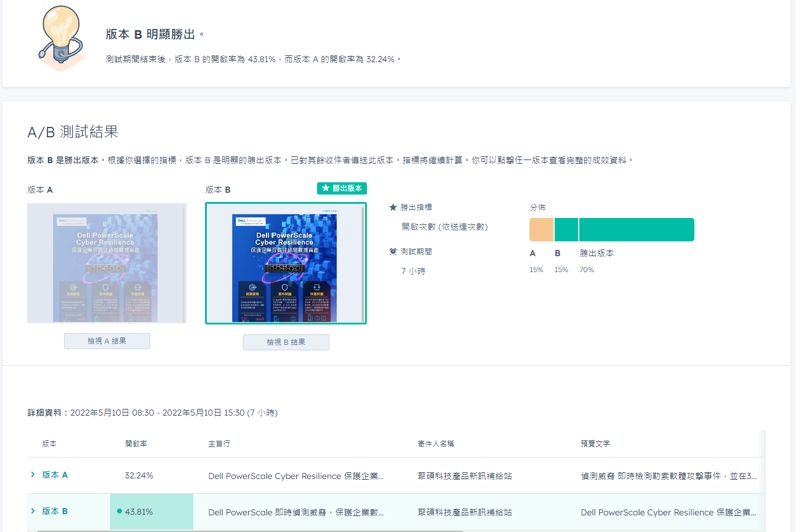Click the 版本 B 明顯勝出 headline
The image size is (796, 532).
point(155,34)
